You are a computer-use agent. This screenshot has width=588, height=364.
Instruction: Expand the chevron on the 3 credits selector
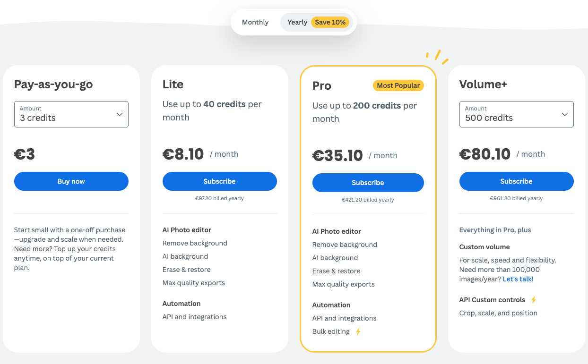coord(121,114)
